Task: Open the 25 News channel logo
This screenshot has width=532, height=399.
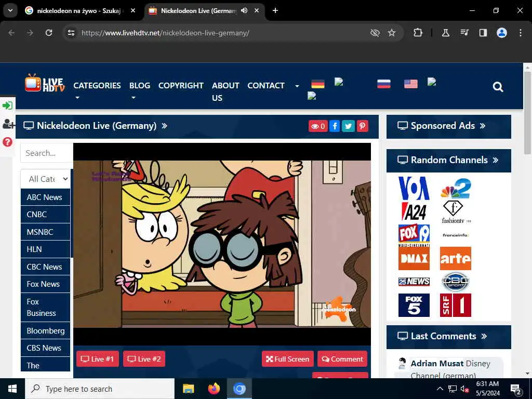Action: tap(414, 282)
